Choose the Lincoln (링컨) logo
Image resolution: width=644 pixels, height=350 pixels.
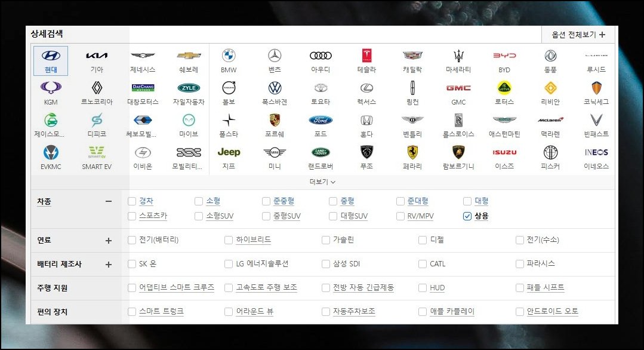(413, 87)
